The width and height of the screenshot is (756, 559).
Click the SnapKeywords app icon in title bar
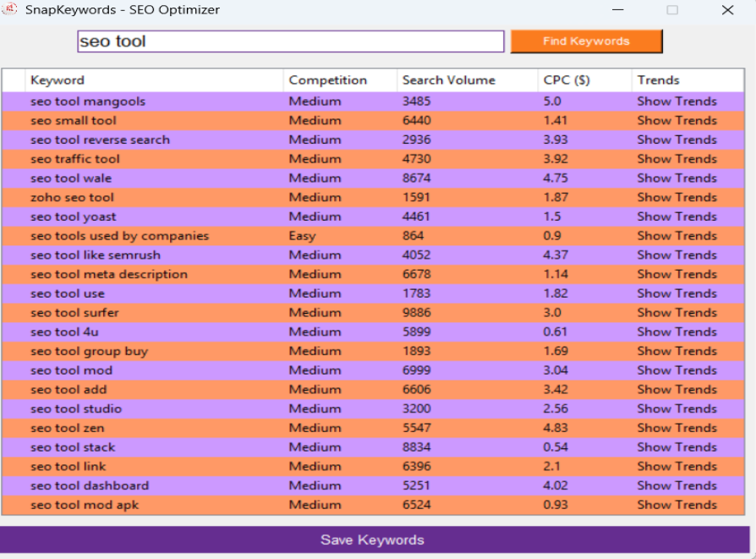[11, 10]
